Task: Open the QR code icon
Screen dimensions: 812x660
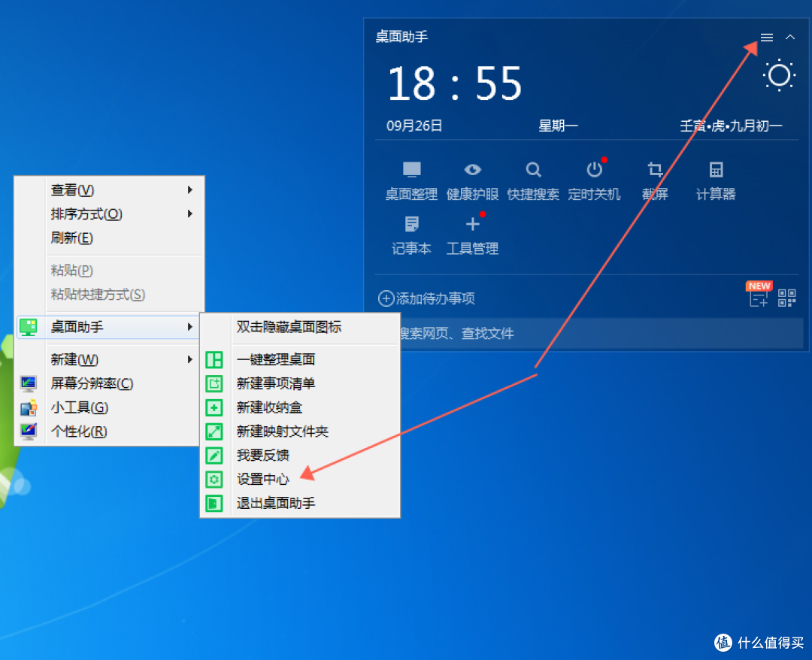Action: click(x=786, y=298)
